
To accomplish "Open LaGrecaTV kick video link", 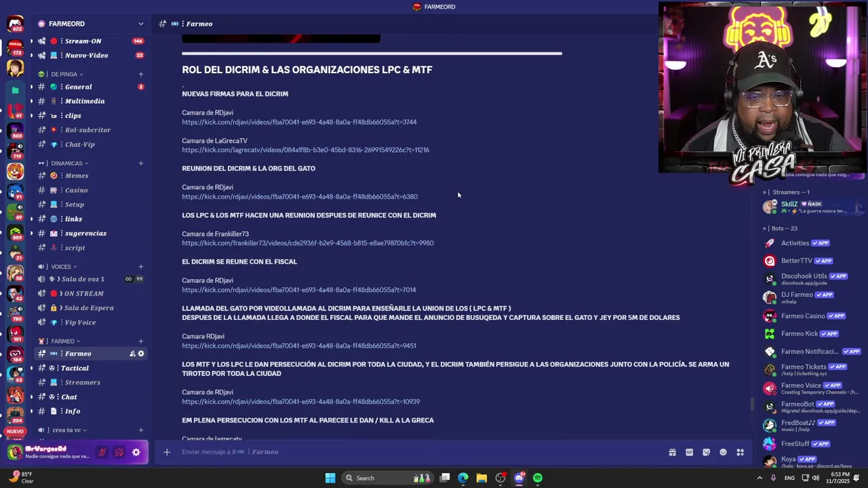I will tap(305, 150).
